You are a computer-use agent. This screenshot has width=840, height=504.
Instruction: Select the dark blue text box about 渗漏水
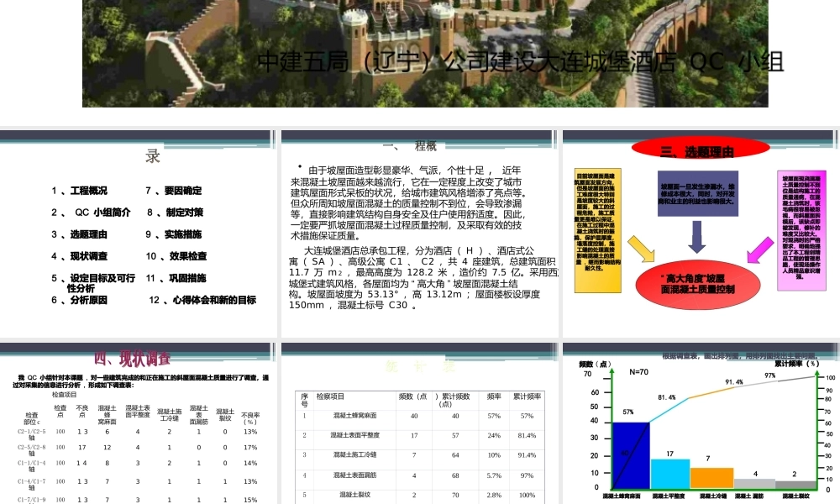697,193
